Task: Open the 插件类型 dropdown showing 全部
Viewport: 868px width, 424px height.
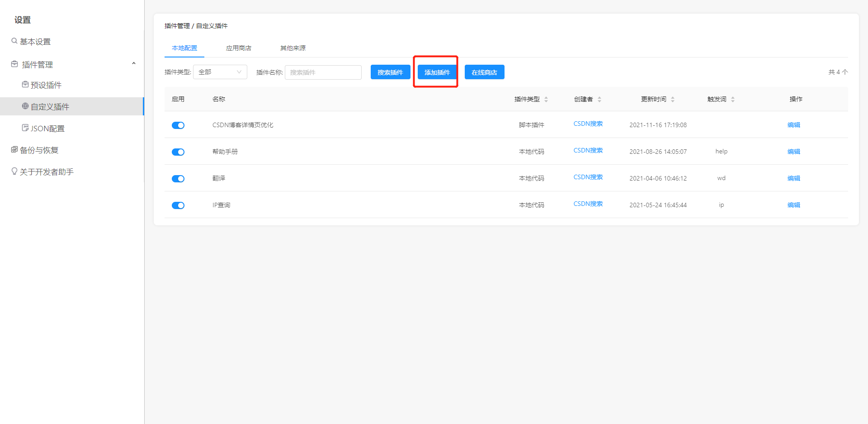Action: [220, 72]
